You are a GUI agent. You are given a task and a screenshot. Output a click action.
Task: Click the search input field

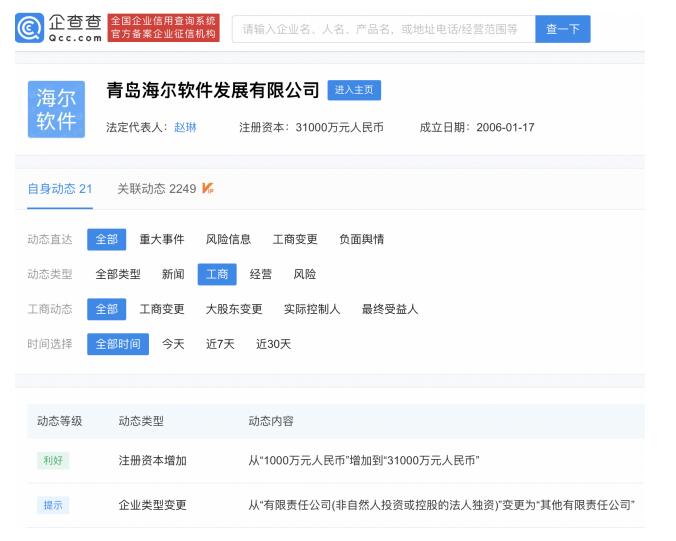(383, 29)
